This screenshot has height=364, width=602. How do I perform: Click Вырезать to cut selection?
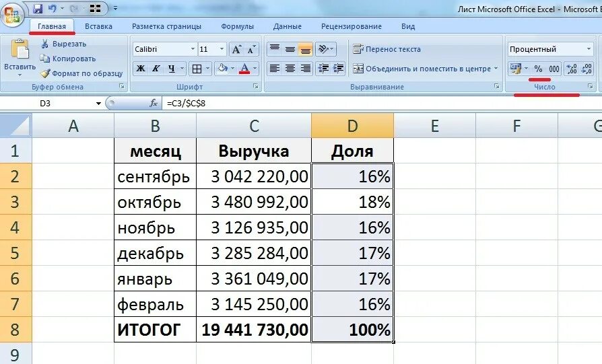(63, 44)
